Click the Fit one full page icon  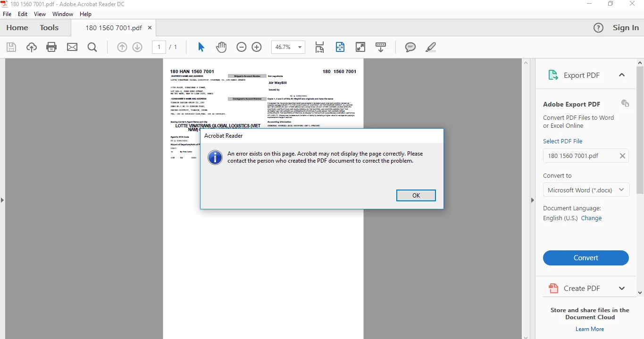tap(340, 47)
